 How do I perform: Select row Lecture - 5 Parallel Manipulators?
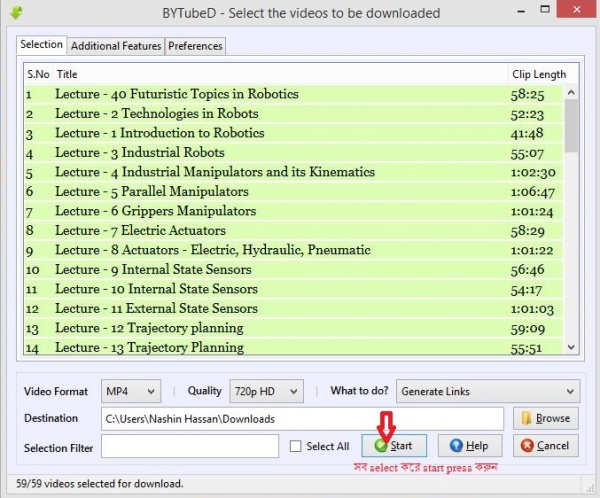(x=293, y=192)
